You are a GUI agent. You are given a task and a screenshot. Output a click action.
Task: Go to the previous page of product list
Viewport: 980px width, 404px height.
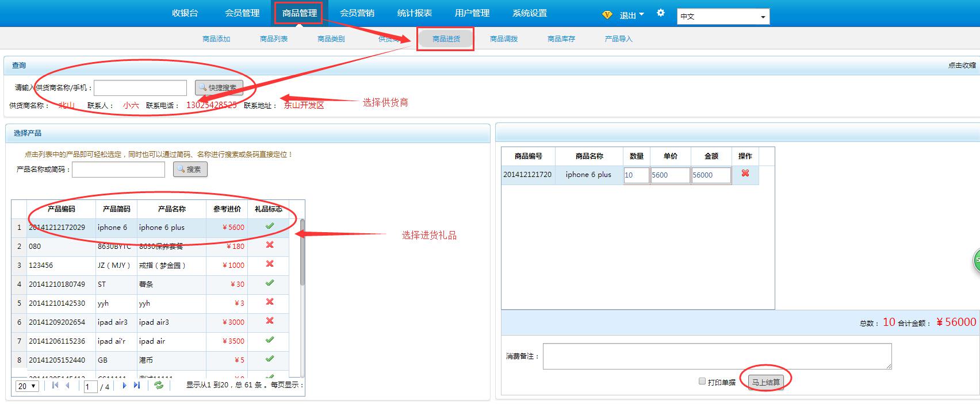(x=68, y=386)
